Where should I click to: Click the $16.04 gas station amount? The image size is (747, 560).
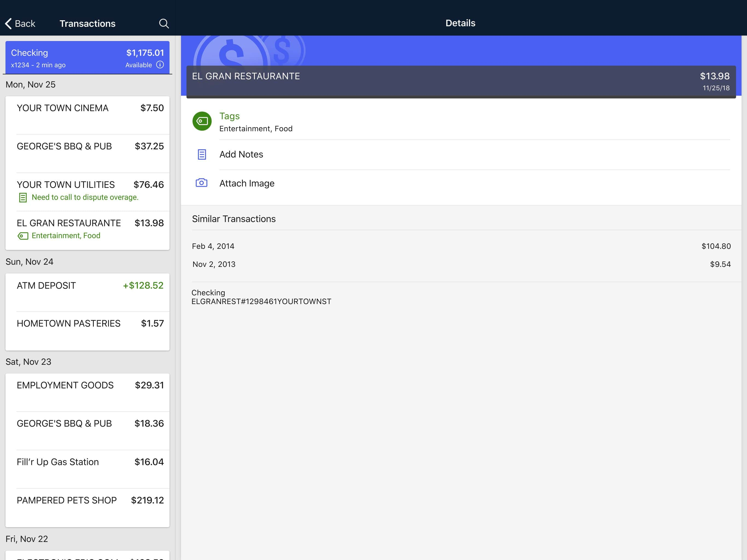149,462
